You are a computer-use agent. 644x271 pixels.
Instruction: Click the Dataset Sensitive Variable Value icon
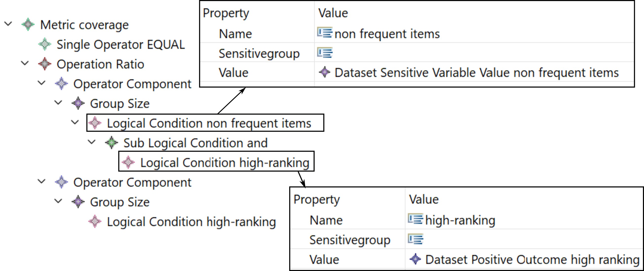coord(325,72)
